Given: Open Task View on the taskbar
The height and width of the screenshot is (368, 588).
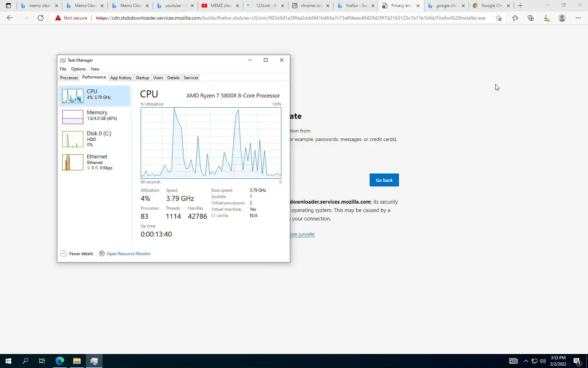Looking at the screenshot, I should pos(42,361).
